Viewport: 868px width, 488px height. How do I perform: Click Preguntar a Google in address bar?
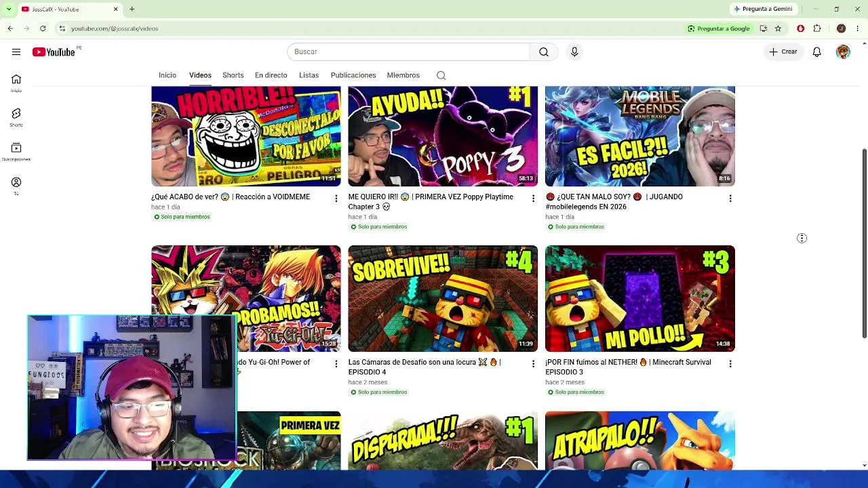[x=719, y=28]
